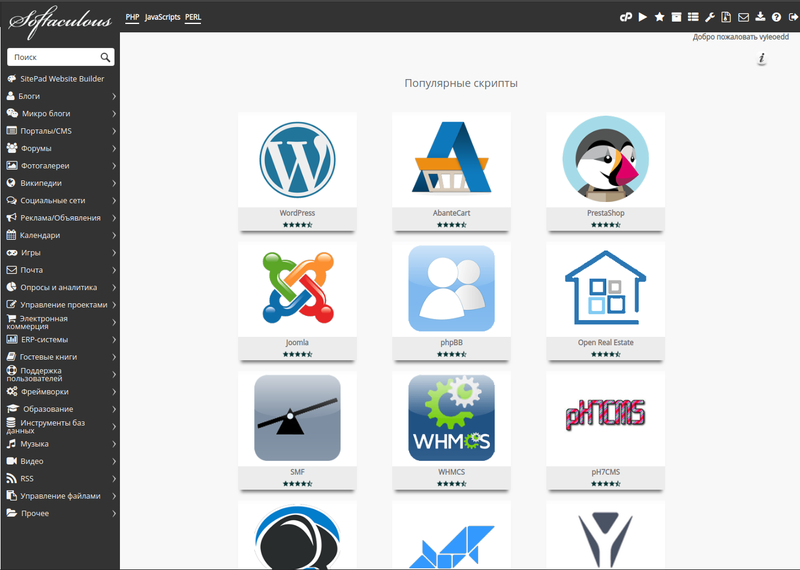Expand the Социальные сети category
The width and height of the screenshot is (800, 570).
click(x=60, y=200)
